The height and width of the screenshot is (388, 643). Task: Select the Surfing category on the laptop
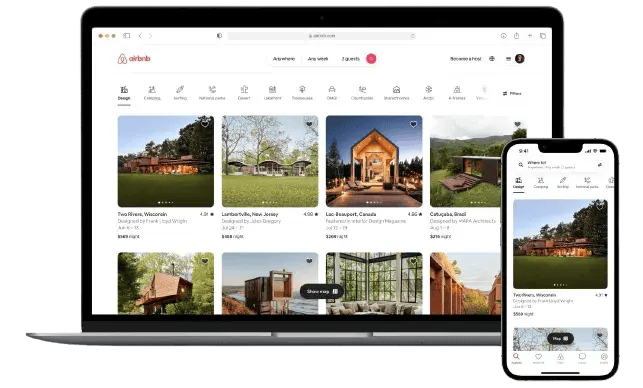click(x=180, y=93)
